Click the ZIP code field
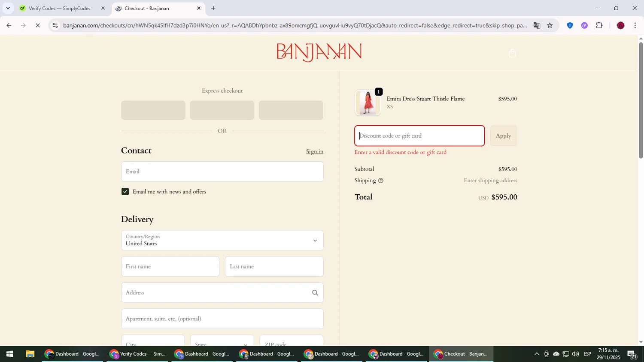 coord(292,341)
